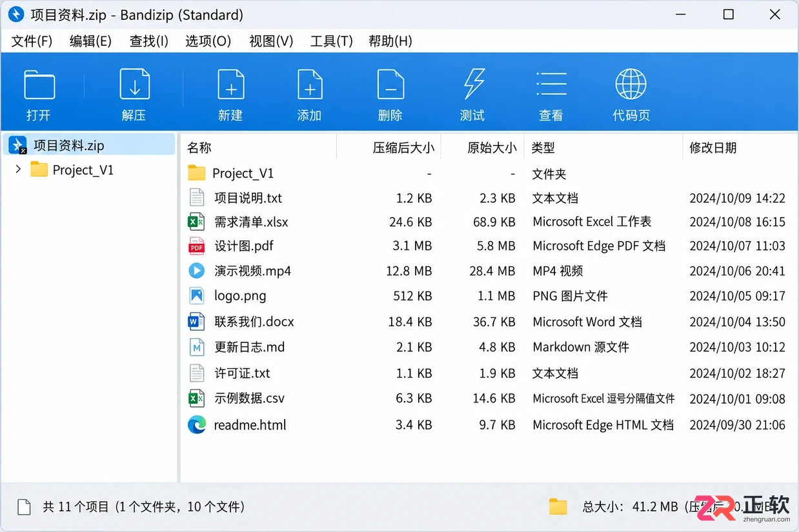Select the logo.png file name
Viewport: 799px width, 532px height.
pos(240,296)
